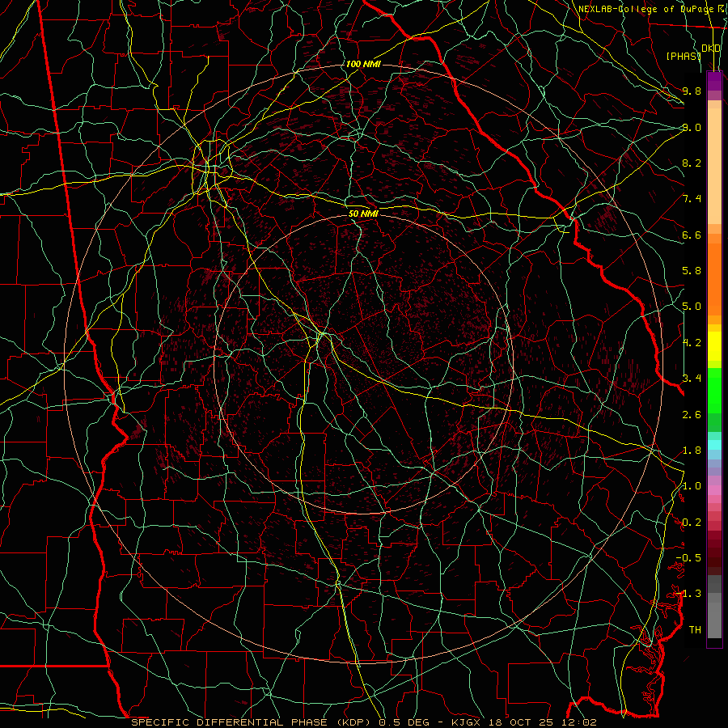Select the 2.6 value on color scale

click(692, 414)
